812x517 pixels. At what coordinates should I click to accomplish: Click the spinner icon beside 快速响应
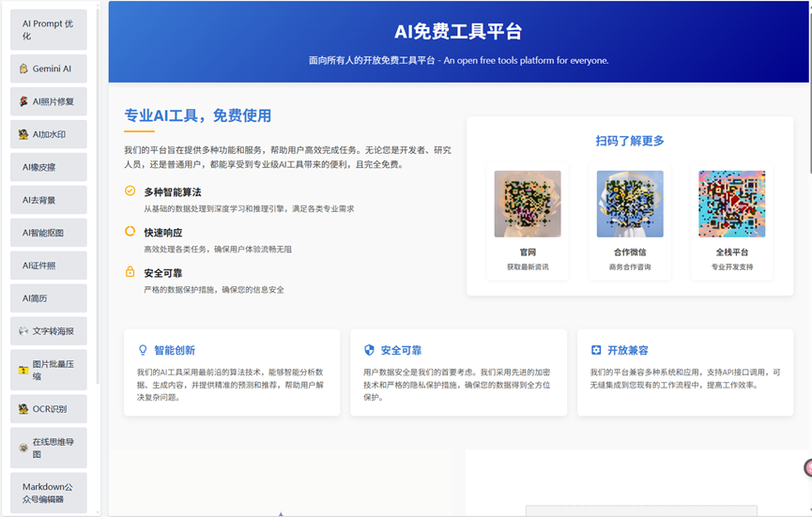tap(130, 232)
